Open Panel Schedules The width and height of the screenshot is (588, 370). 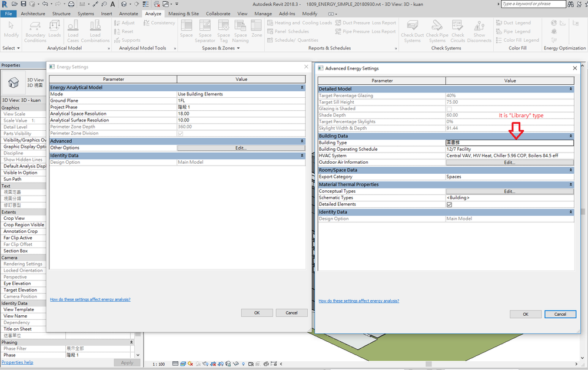pos(288,32)
